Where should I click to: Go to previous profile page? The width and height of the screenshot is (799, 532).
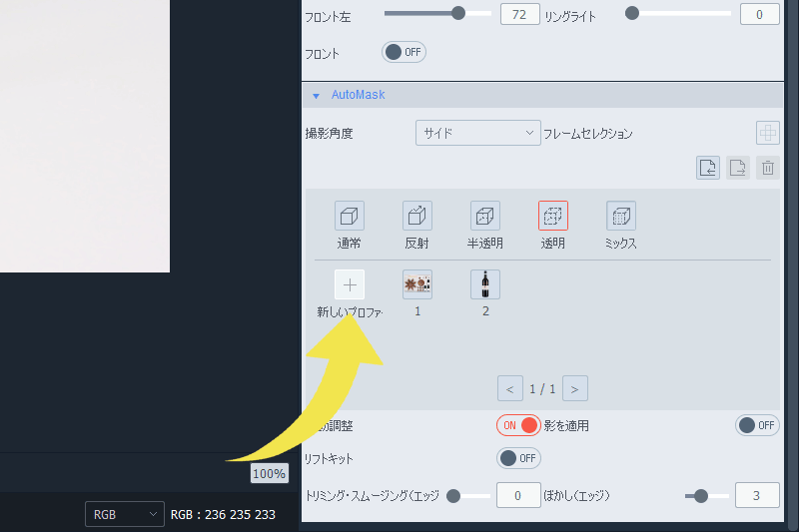pyautogui.click(x=510, y=388)
